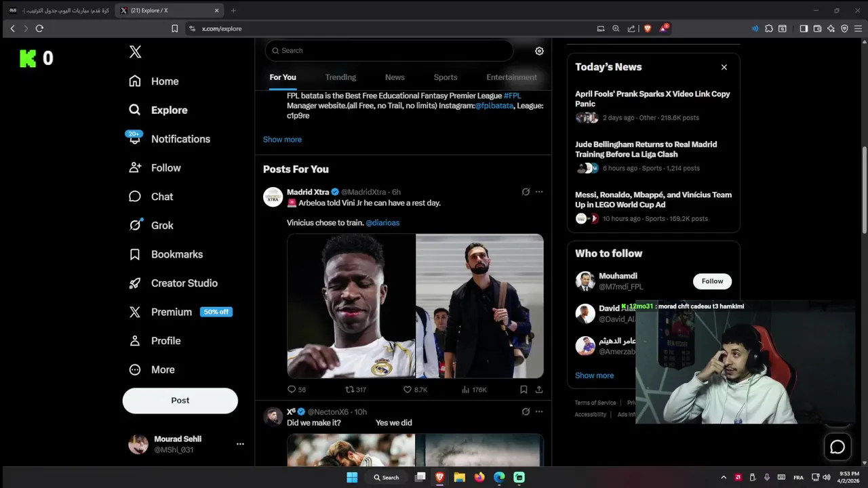
Task: Open Explore settings gear icon
Action: pos(539,51)
